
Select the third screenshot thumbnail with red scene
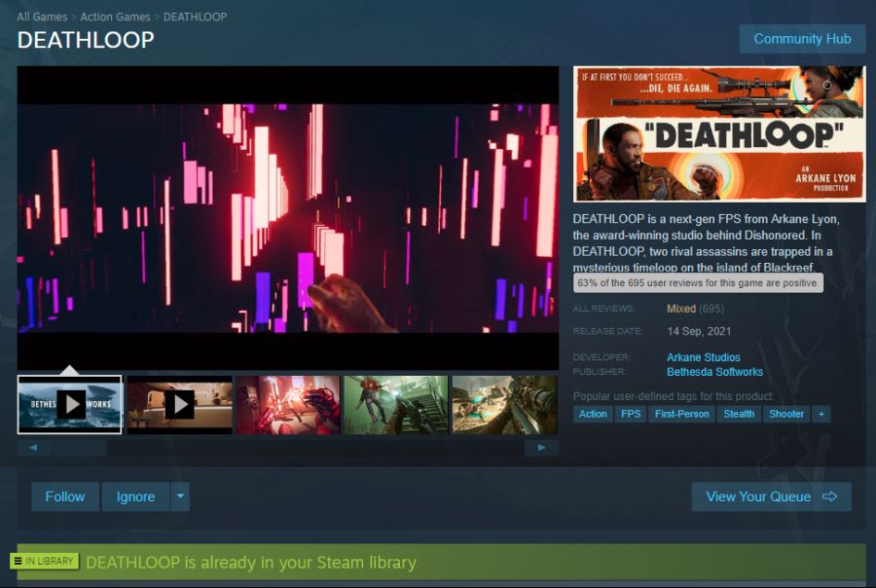tap(288, 404)
